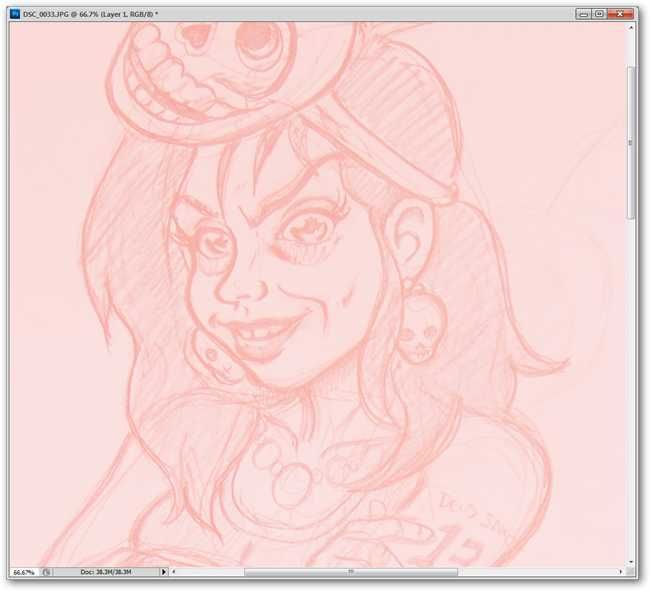The image size is (650, 591).
Task: Click the vertical scrollbar down arrow
Action: pos(631,562)
